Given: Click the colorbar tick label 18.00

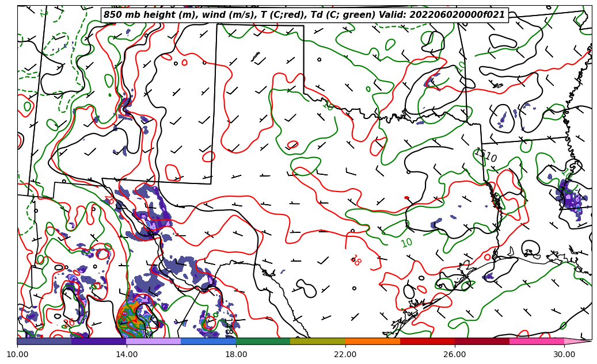Looking at the screenshot, I should [236, 354].
